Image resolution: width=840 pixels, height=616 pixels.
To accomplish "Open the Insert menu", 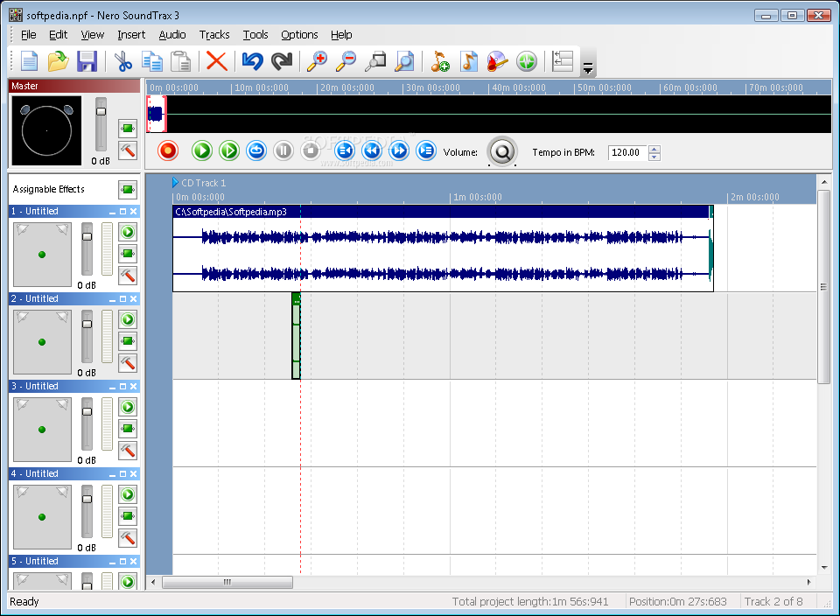I will (x=131, y=35).
